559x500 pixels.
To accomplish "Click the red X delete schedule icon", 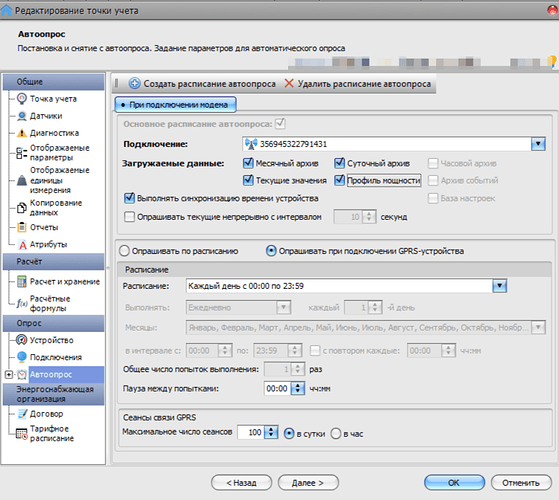I will [289, 83].
